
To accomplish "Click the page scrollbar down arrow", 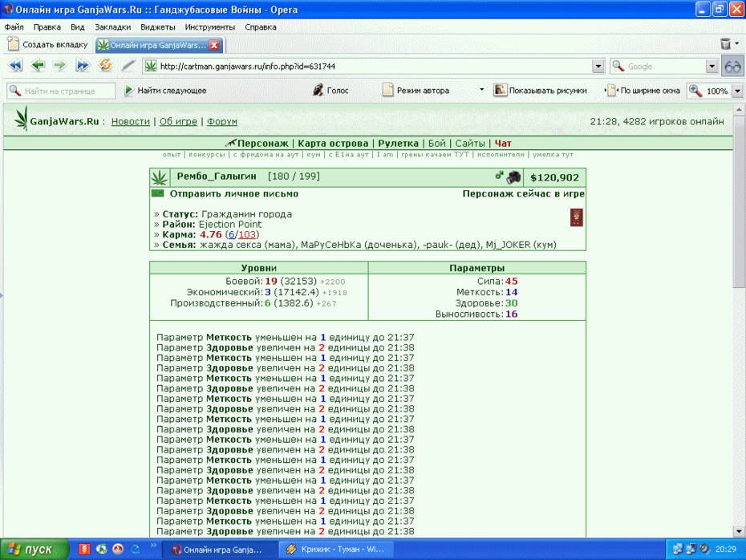I will [x=739, y=531].
